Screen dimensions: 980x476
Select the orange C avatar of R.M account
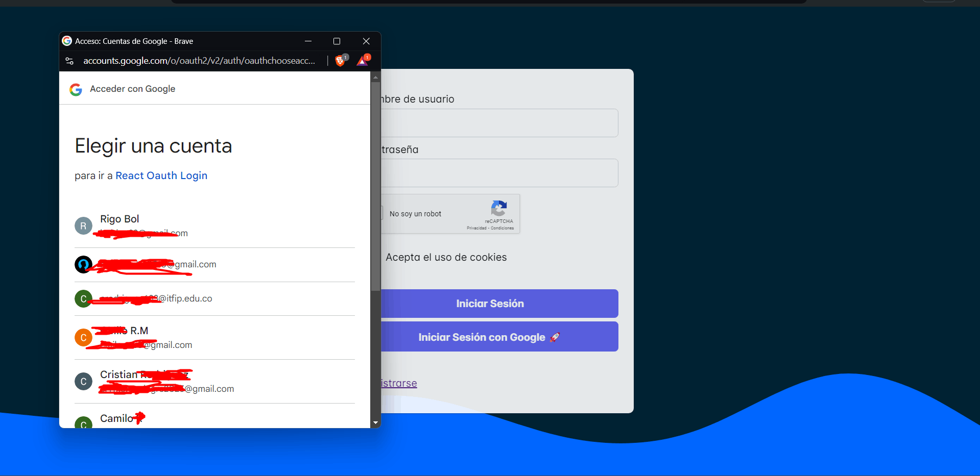(83, 337)
